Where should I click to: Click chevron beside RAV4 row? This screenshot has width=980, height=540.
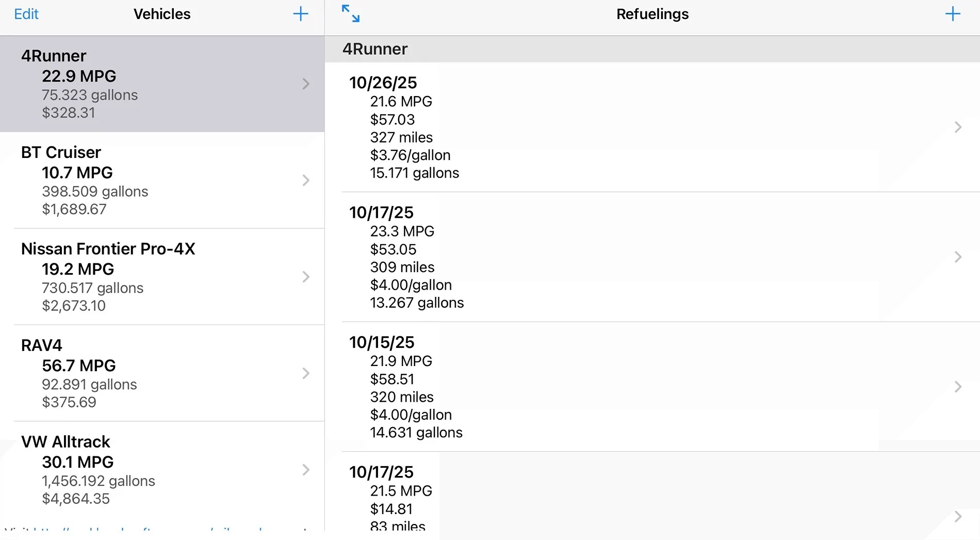tap(306, 373)
